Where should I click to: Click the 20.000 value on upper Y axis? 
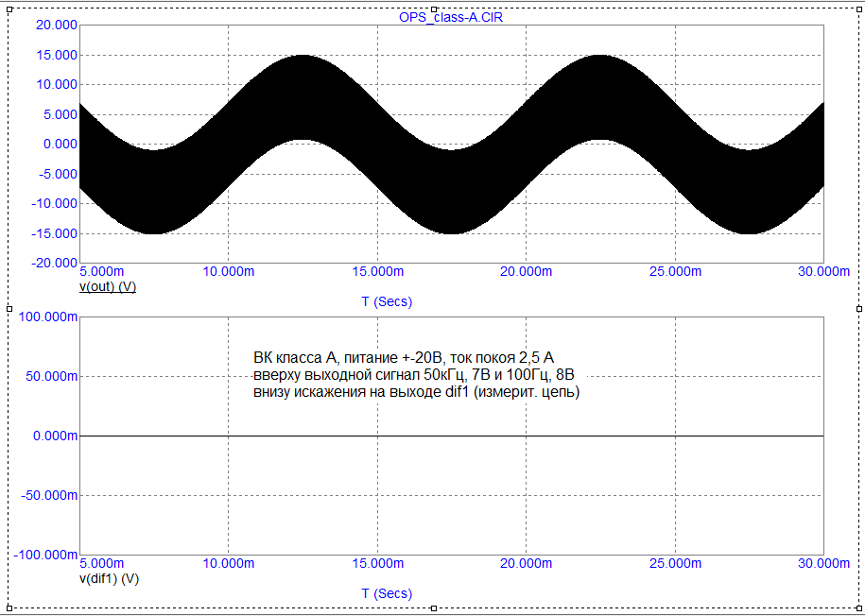pos(57,25)
